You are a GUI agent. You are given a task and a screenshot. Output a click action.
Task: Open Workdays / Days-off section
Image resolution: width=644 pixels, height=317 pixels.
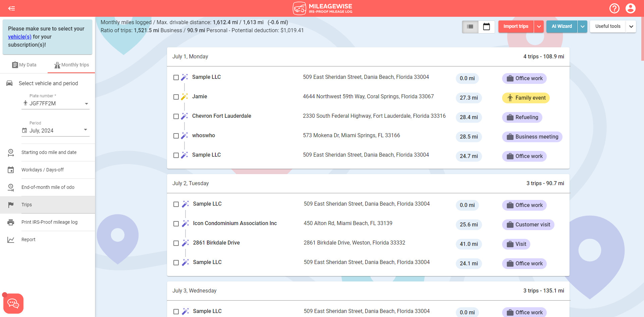pos(47,170)
